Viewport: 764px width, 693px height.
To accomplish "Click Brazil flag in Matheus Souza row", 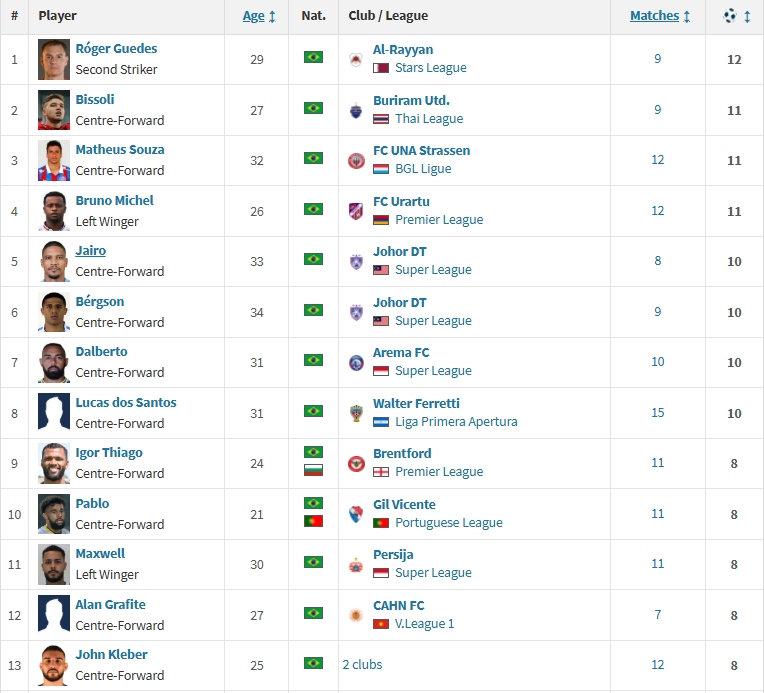I will point(313,158).
